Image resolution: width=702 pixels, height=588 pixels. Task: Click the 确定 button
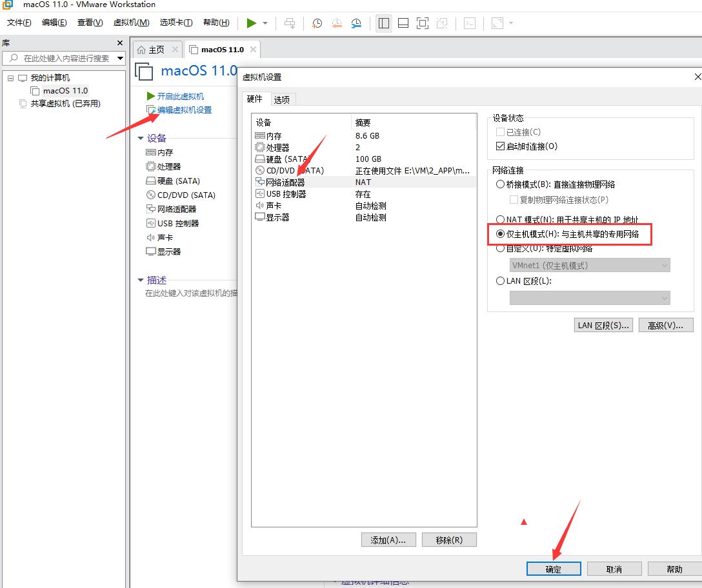coord(554,569)
